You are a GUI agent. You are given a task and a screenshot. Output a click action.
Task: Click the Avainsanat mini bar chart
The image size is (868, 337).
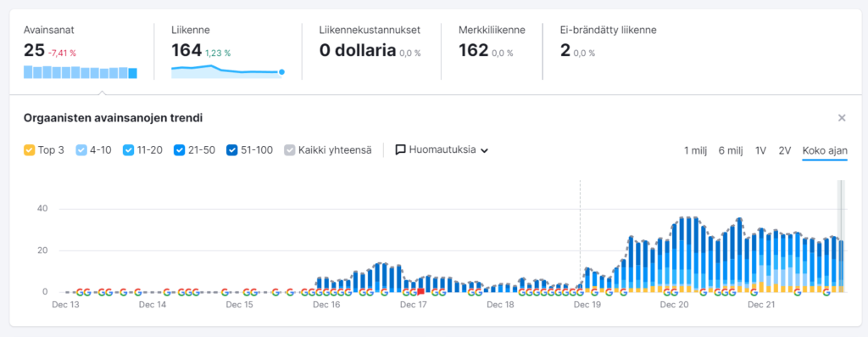coord(81,72)
